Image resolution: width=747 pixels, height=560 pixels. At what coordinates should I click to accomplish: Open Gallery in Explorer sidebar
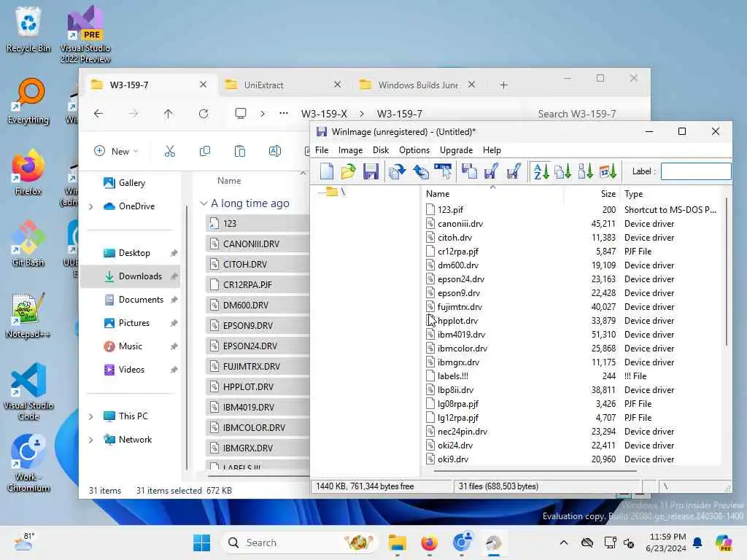coord(131,183)
